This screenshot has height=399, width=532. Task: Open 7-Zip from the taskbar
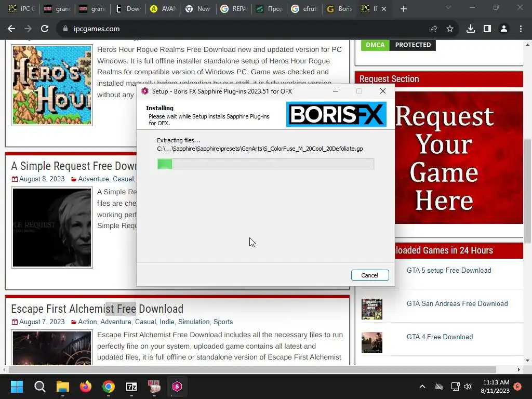pos(131,387)
